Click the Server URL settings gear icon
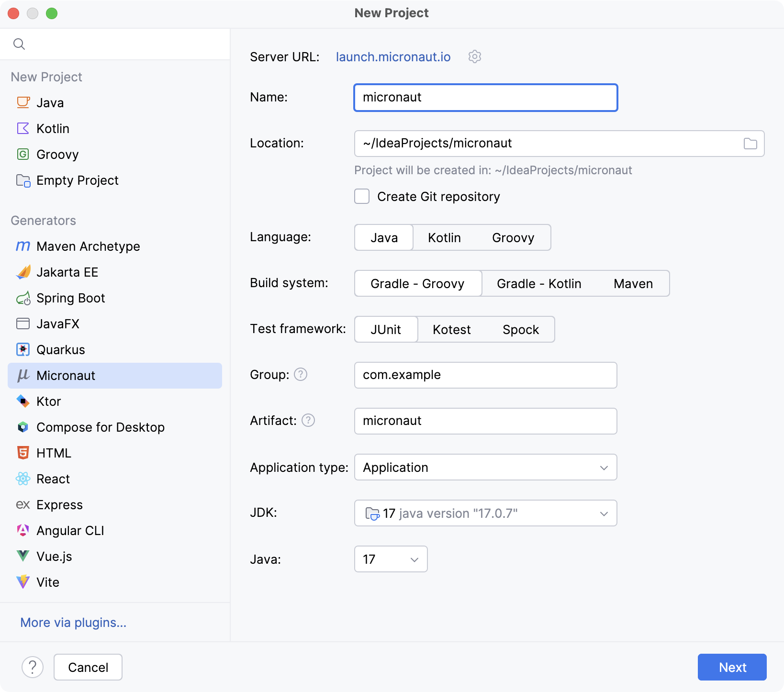784x692 pixels. (474, 56)
